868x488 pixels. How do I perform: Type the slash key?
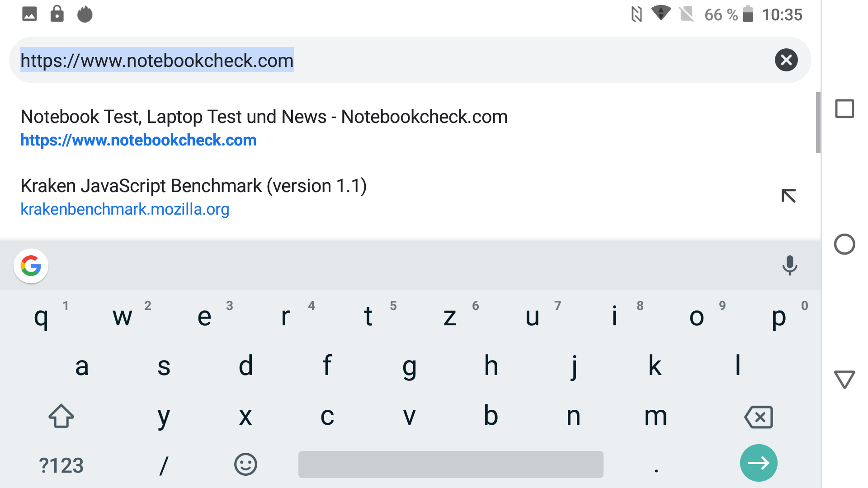(164, 465)
